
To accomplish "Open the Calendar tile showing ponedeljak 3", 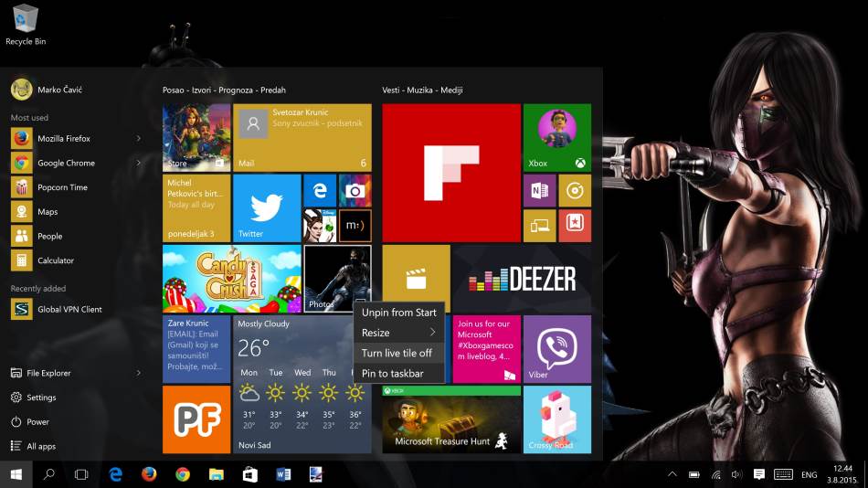I will [196, 208].
